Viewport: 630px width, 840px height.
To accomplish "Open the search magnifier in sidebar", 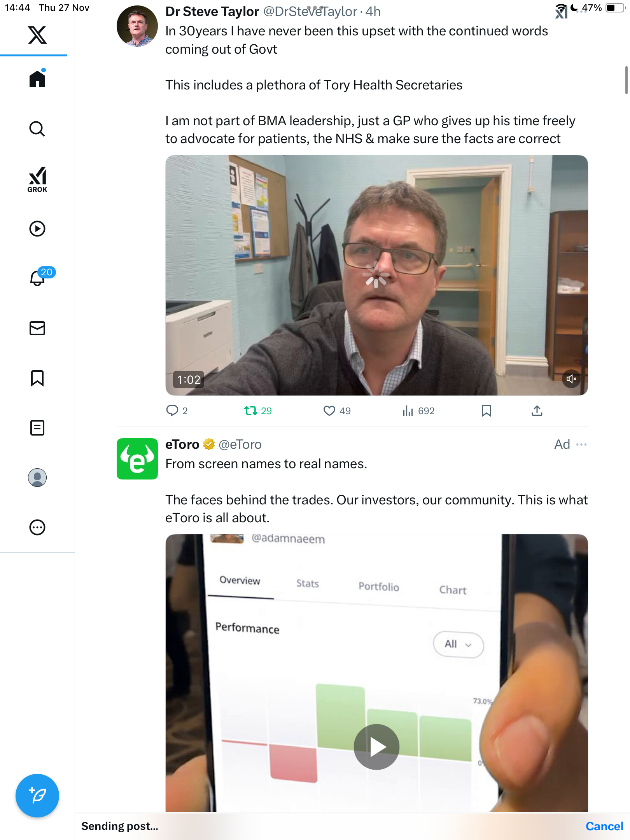I will 37,129.
